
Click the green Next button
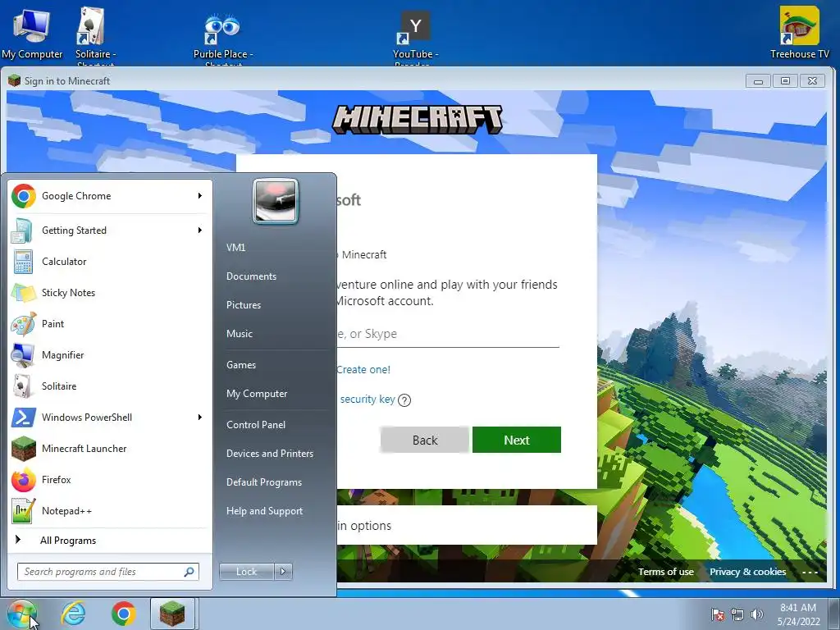(x=517, y=440)
